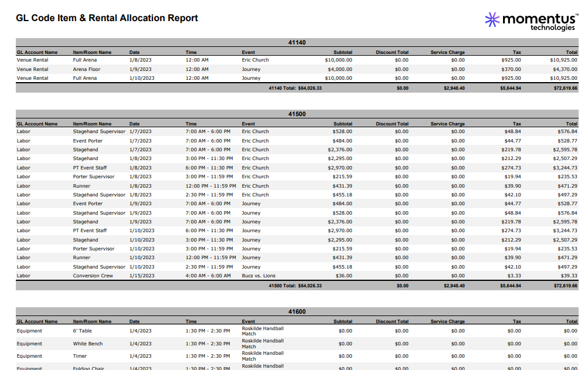Image resolution: width=588 pixels, height=370 pixels.
Task: Sort by the Service Charge column header
Action: (447, 52)
